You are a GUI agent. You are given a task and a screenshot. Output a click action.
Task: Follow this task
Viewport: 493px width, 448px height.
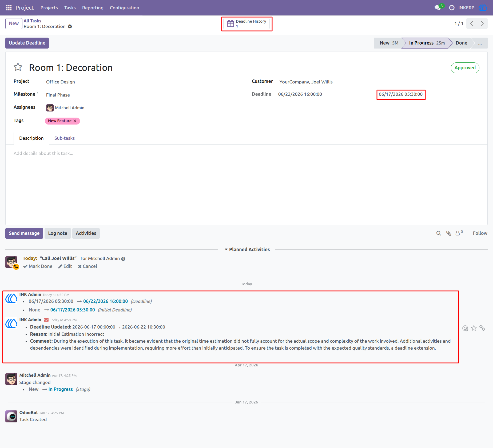point(480,233)
